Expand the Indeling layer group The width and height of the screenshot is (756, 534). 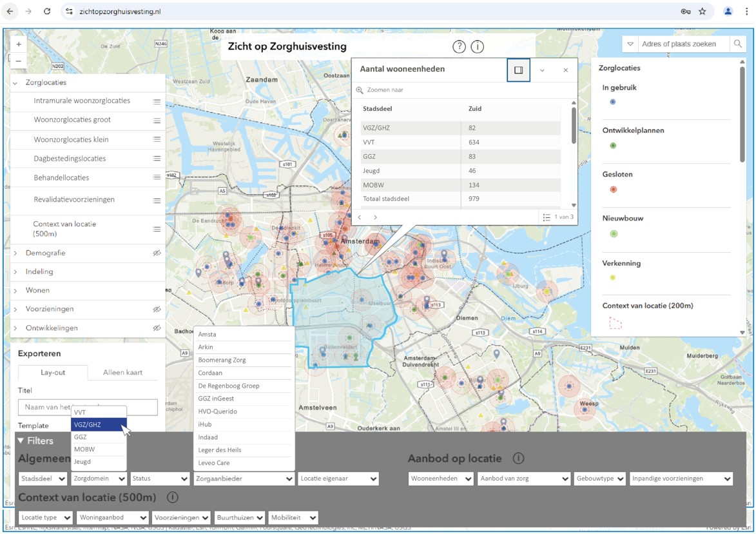point(15,272)
